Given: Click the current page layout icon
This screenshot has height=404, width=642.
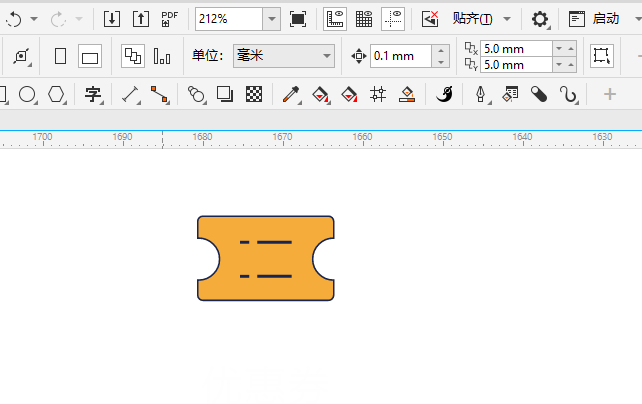Looking at the screenshot, I should 162,56.
